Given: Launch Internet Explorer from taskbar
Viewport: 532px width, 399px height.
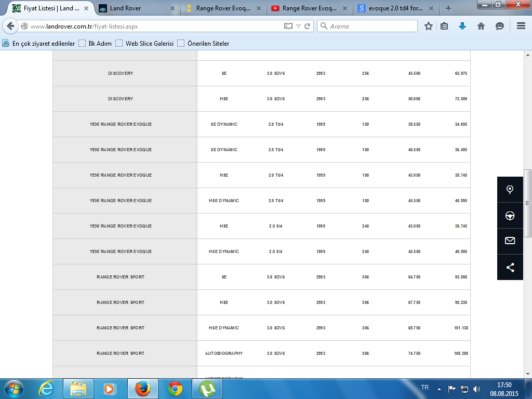Looking at the screenshot, I should coord(46,389).
